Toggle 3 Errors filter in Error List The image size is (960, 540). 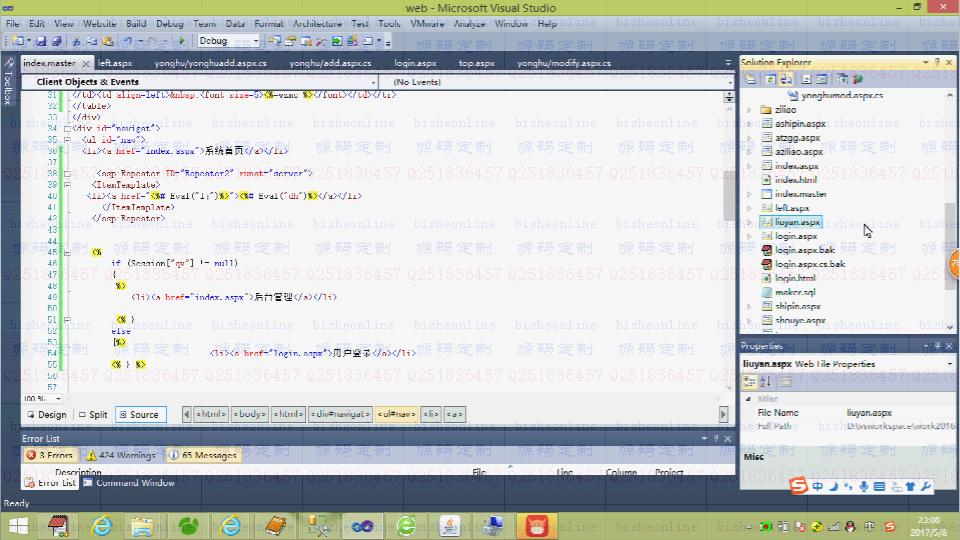pos(50,455)
